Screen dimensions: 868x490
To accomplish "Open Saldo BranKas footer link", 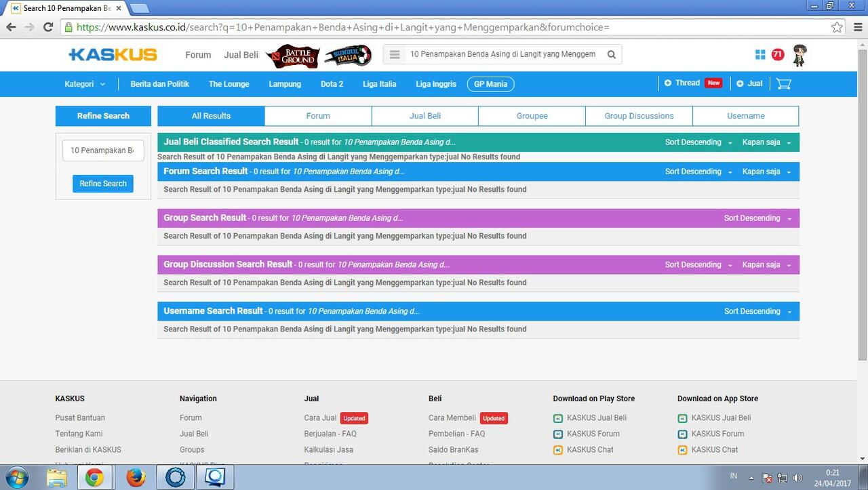I will click(x=453, y=450).
